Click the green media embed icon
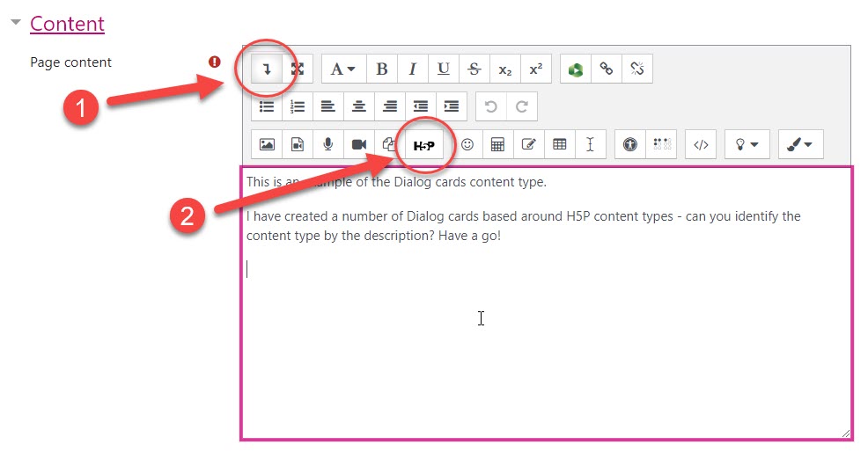Image resolution: width=868 pixels, height=452 pixels. coord(576,69)
